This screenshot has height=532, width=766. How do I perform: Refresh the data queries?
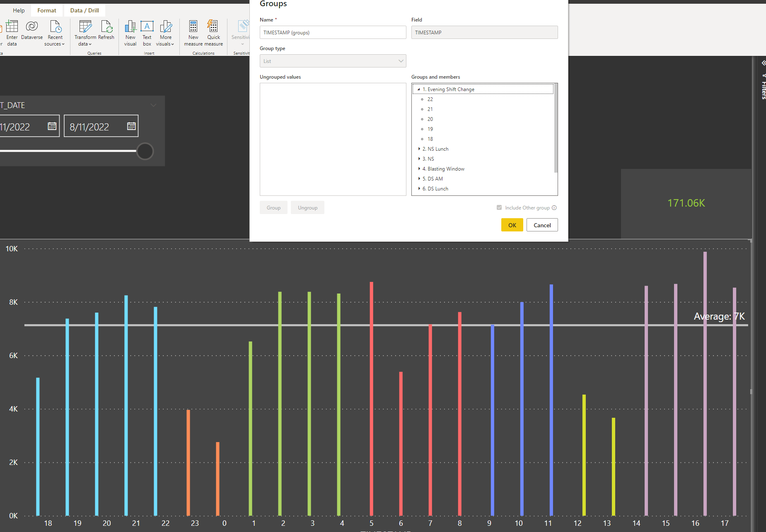click(106, 30)
